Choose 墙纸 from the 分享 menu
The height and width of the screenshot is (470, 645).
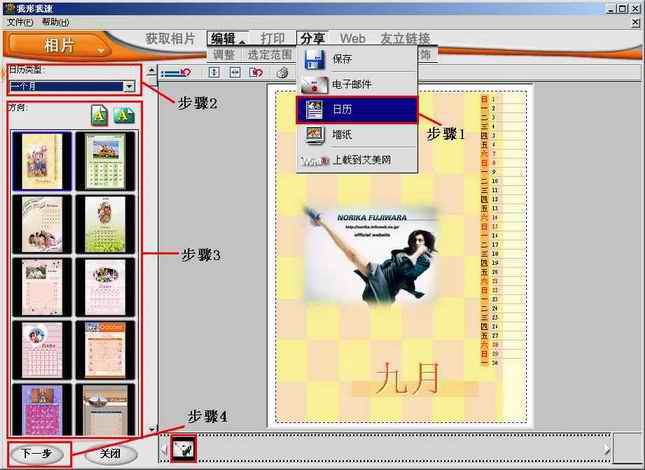[357, 134]
